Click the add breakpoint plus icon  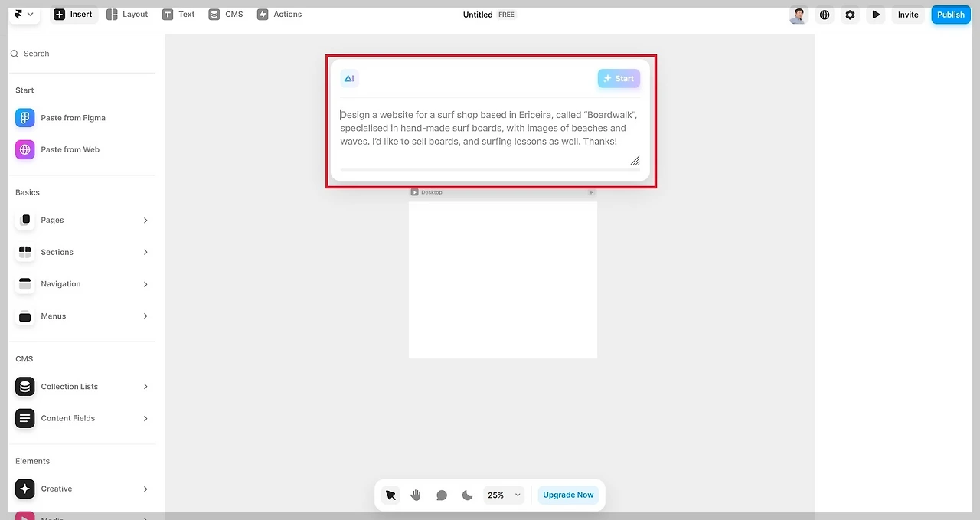coord(591,192)
